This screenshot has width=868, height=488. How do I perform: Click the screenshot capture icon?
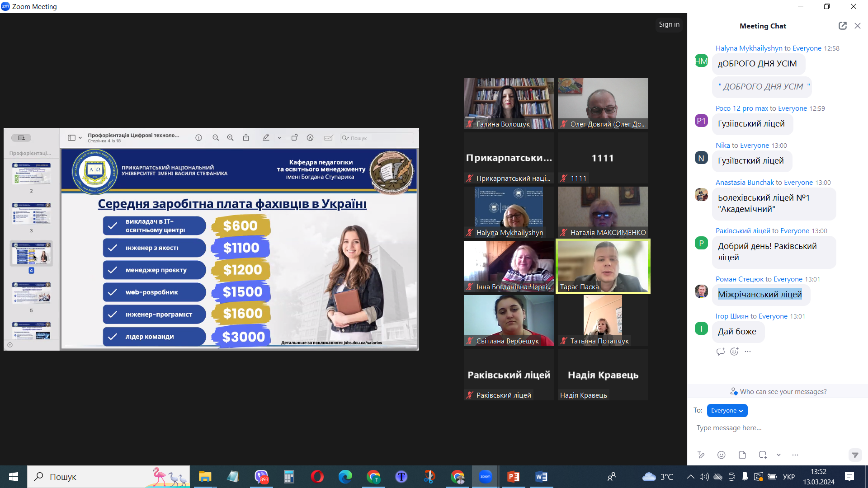(x=763, y=455)
